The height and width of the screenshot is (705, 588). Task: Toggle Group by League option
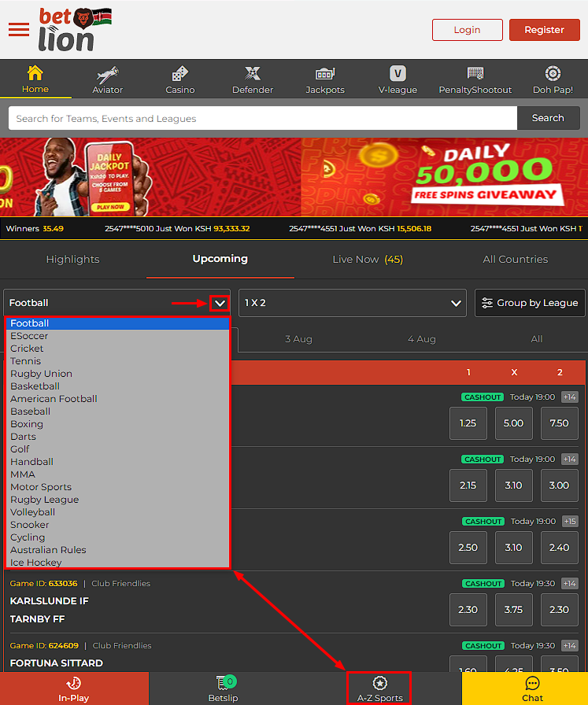click(x=530, y=303)
